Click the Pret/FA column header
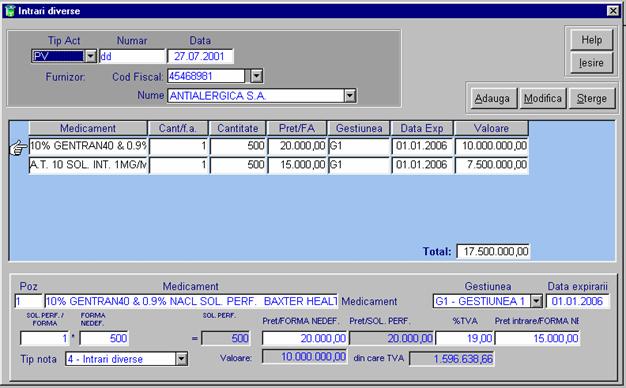 click(297, 128)
